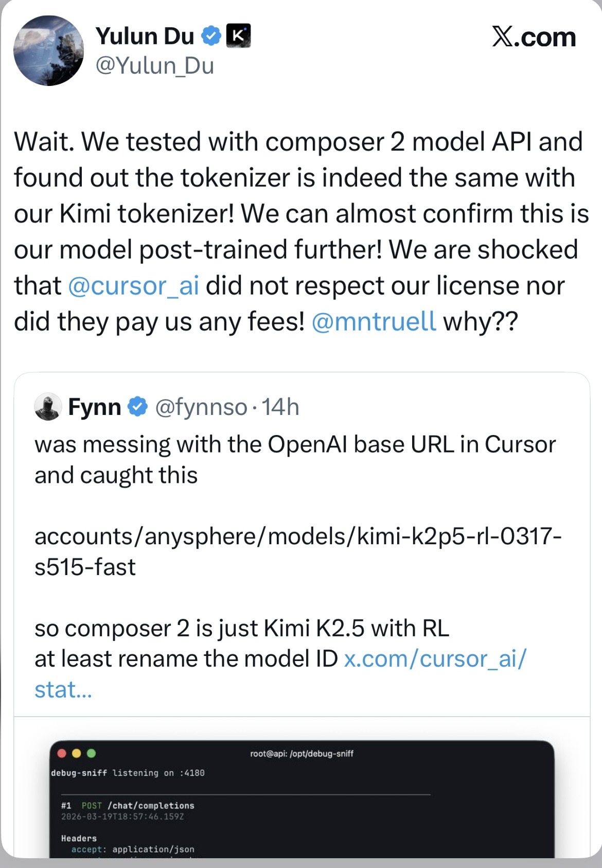Click the red dot in terminal window
This screenshot has height=868, width=602.
[x=62, y=753]
